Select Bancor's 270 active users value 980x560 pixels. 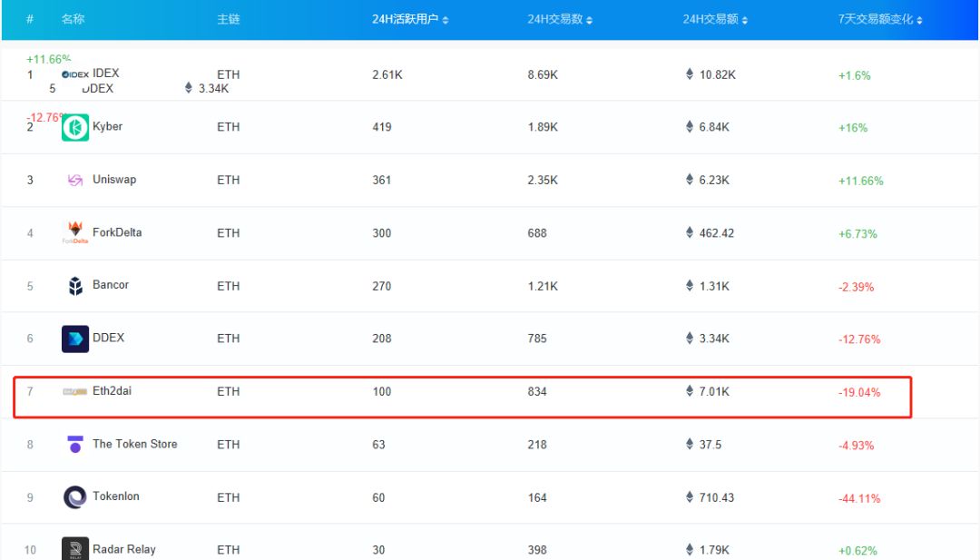coord(382,286)
